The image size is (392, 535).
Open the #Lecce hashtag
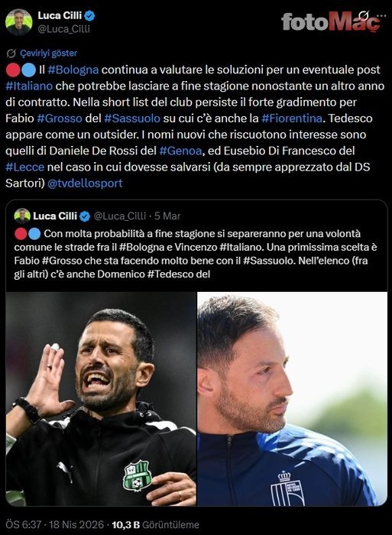(x=25, y=167)
